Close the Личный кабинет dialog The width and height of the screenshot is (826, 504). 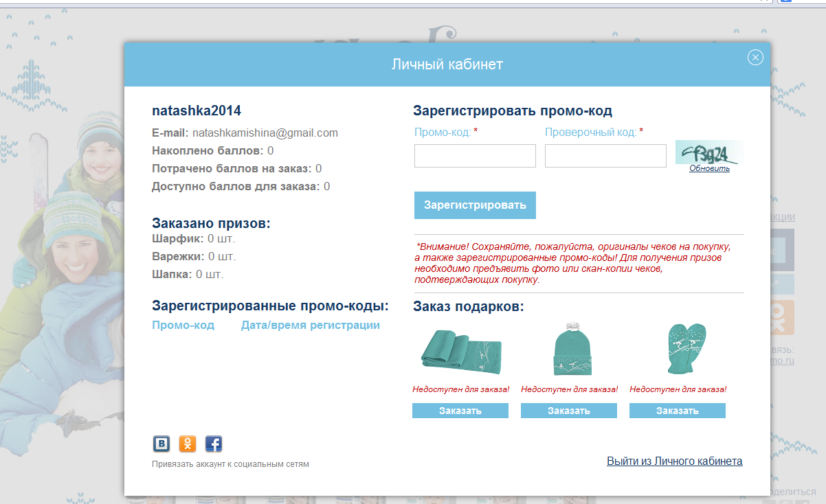click(x=755, y=58)
